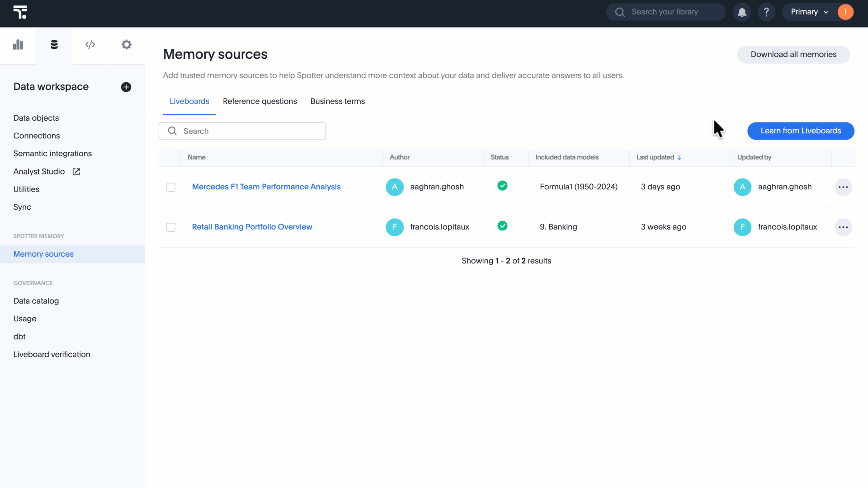Open Utilities in sidebar
Screen dimensions: 868x488
26,189
